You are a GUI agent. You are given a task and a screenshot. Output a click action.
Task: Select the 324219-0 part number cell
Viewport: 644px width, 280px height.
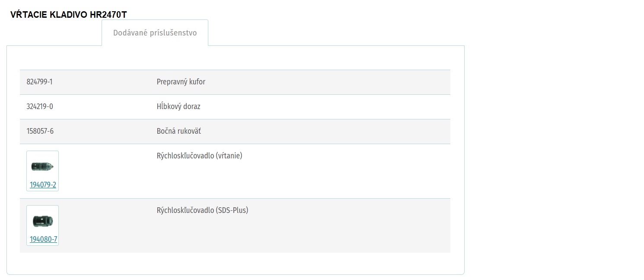click(40, 106)
